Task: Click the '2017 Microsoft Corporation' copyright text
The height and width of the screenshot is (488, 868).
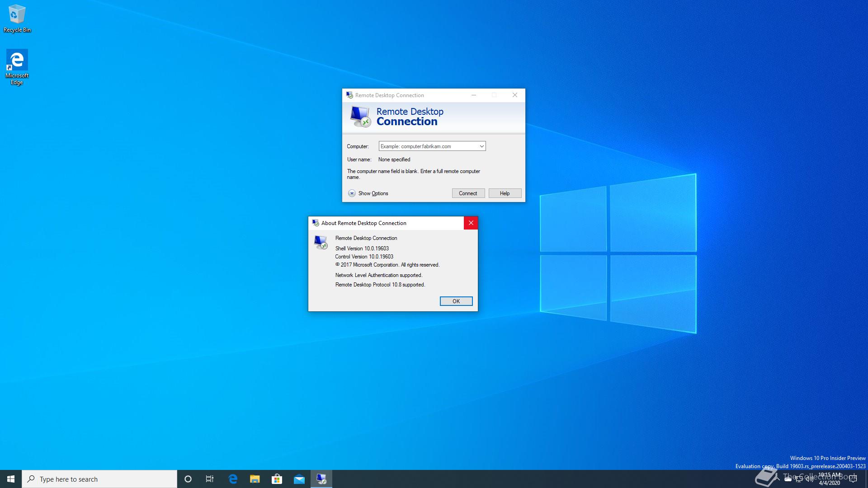Action: (387, 265)
